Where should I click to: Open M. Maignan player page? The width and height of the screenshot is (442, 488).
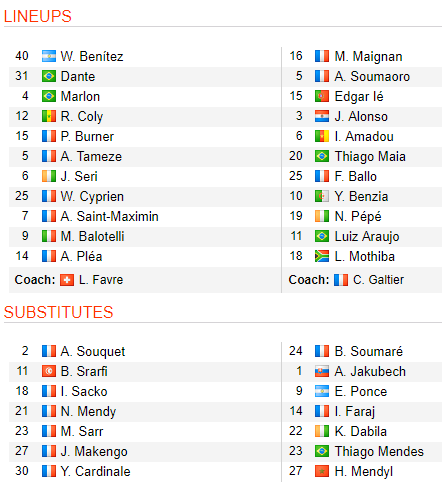368,56
